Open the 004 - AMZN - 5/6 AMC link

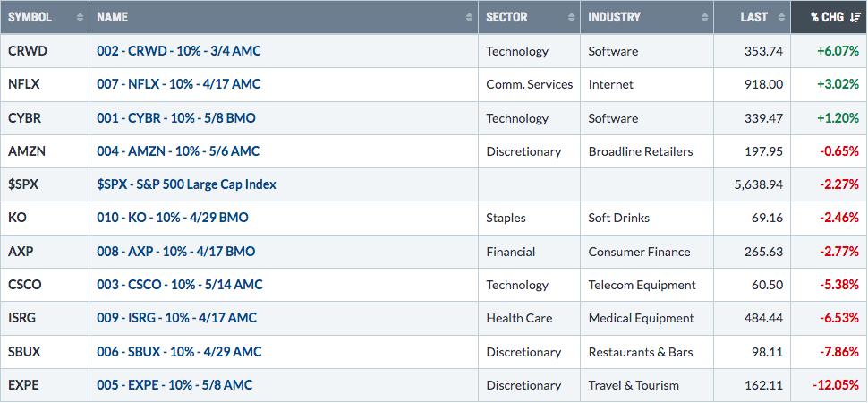pyautogui.click(x=178, y=151)
